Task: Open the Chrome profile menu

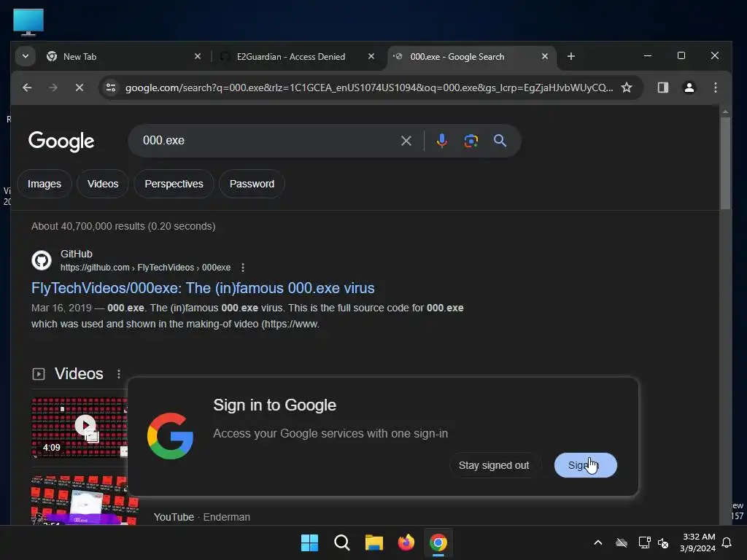Action: pos(689,87)
